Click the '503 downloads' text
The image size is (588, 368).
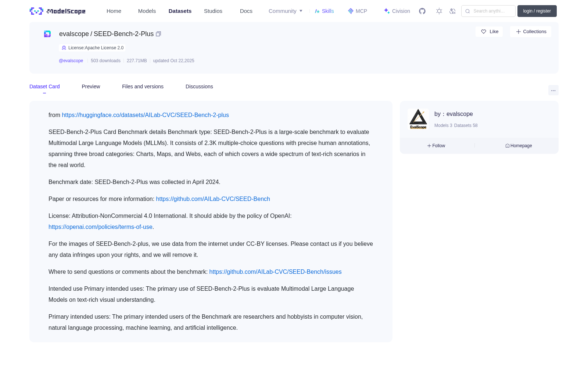coord(105,61)
